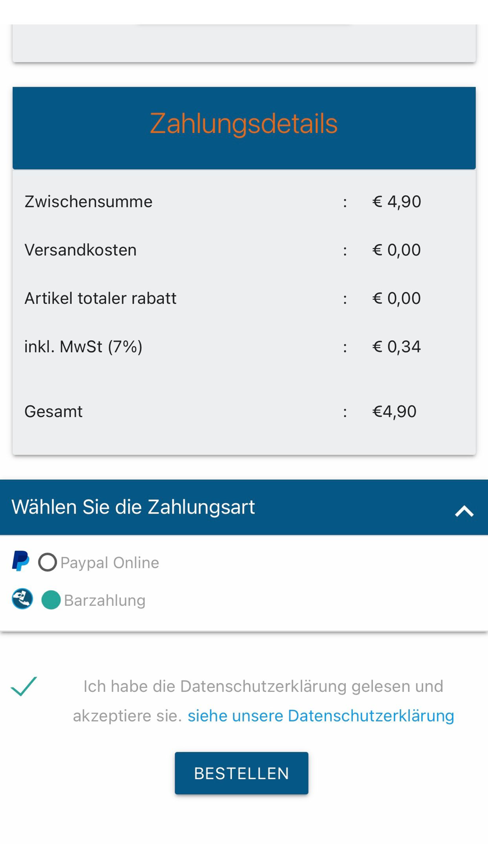Click the inkl. MwSt (7%) row
The image size is (488, 868).
[244, 347]
